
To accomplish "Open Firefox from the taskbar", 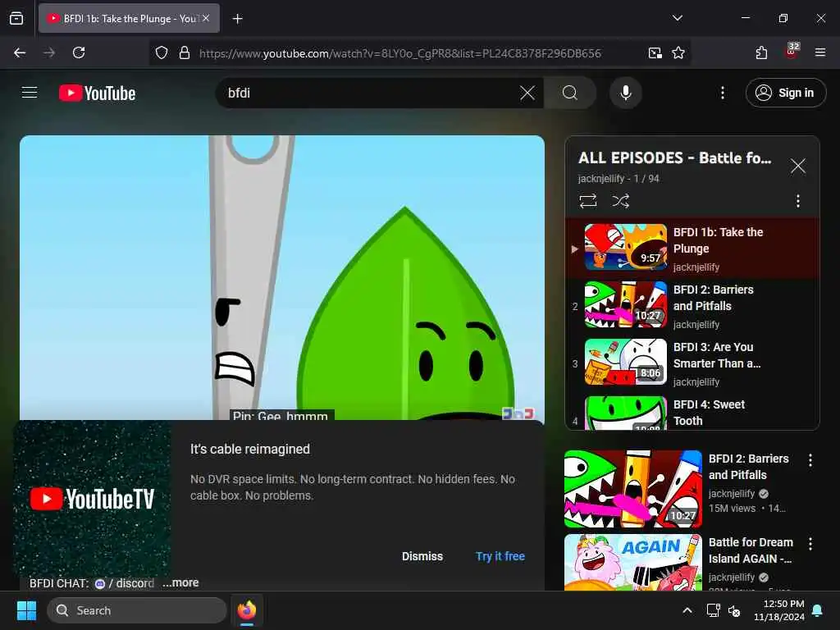I will (247, 610).
